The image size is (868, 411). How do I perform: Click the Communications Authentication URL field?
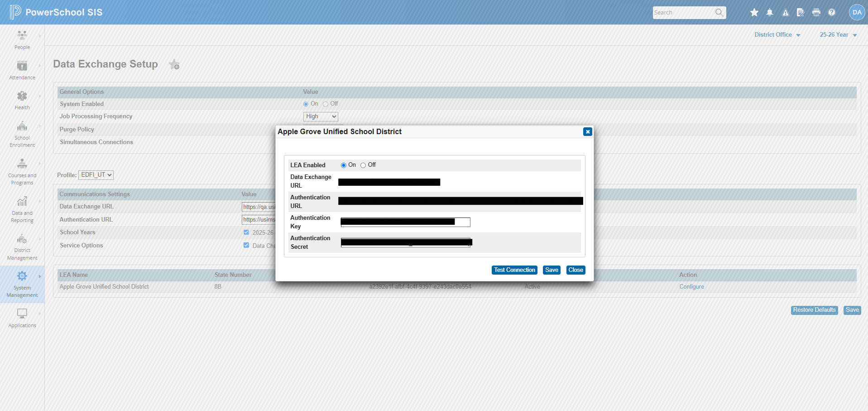259,220
